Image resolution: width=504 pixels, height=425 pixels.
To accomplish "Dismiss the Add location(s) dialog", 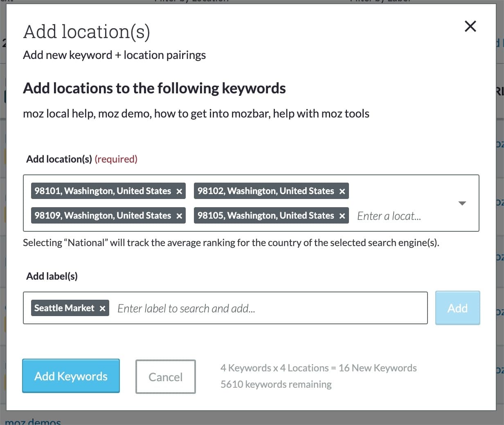I will pos(470,26).
